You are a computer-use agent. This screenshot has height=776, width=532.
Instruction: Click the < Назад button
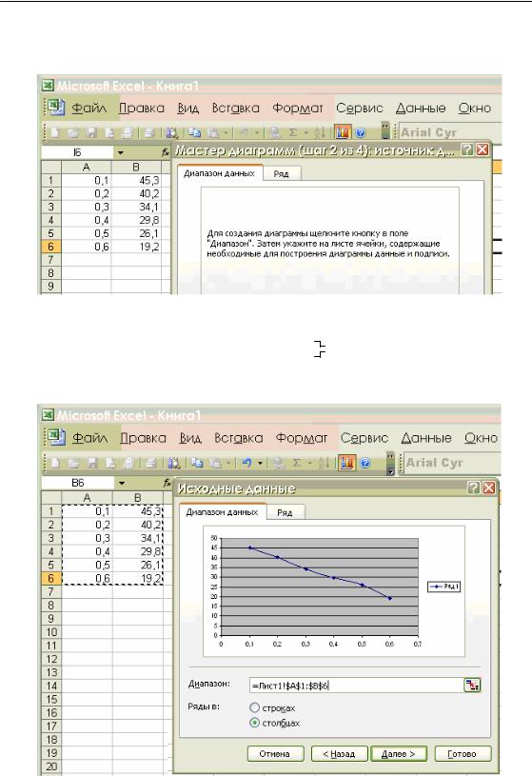pyautogui.click(x=339, y=754)
